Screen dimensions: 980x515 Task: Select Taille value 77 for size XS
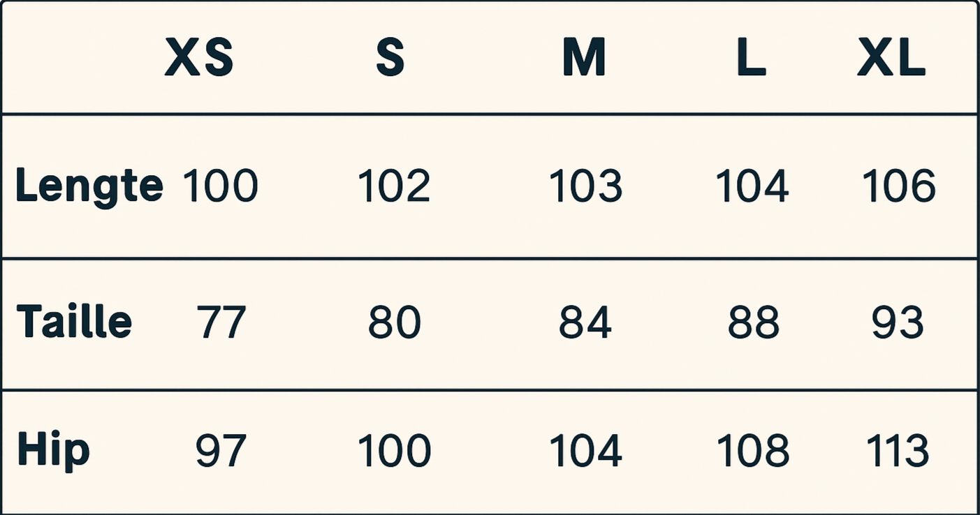click(x=221, y=322)
